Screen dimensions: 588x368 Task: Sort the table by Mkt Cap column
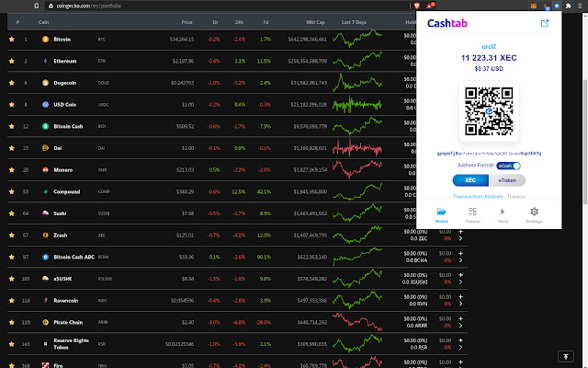(x=315, y=22)
